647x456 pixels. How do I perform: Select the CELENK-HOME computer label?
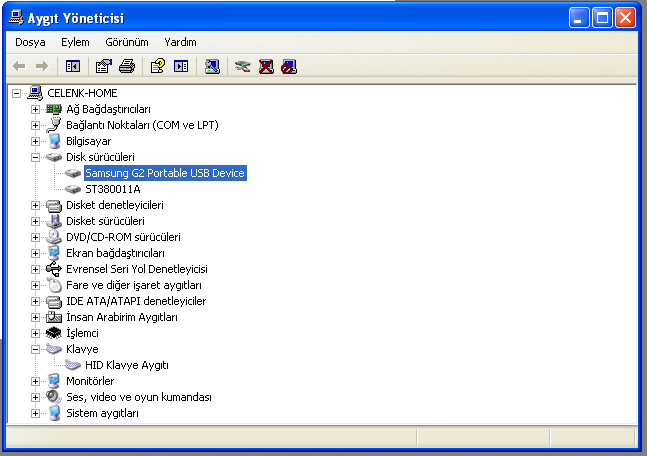point(82,93)
